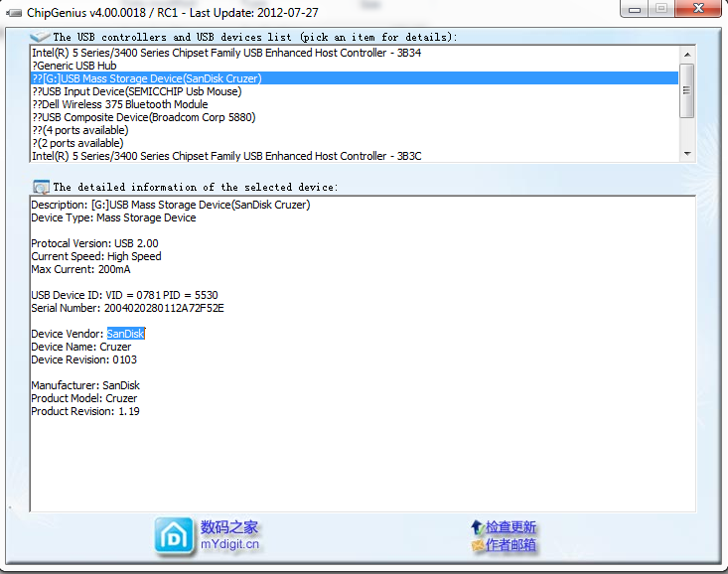This screenshot has height=574, width=728.
Task: Open the 数码之家 website link
Action: [229, 527]
